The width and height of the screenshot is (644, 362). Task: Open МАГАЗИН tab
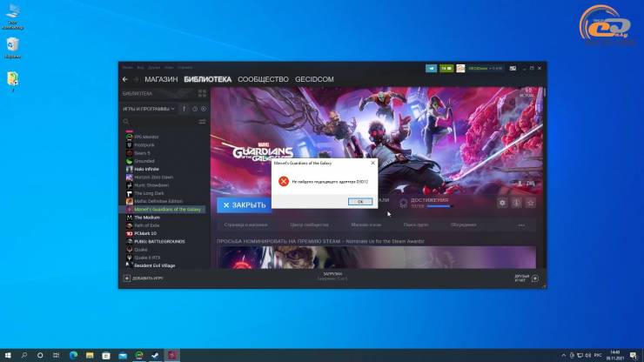coord(161,79)
